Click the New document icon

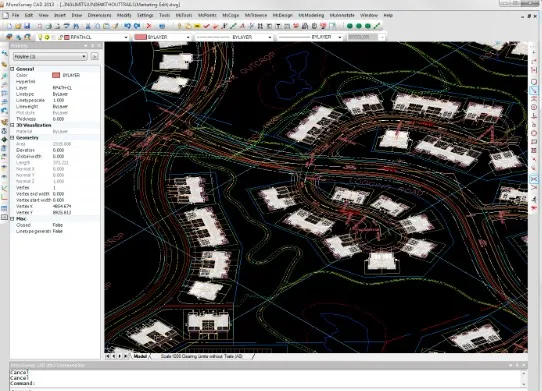pos(9,26)
